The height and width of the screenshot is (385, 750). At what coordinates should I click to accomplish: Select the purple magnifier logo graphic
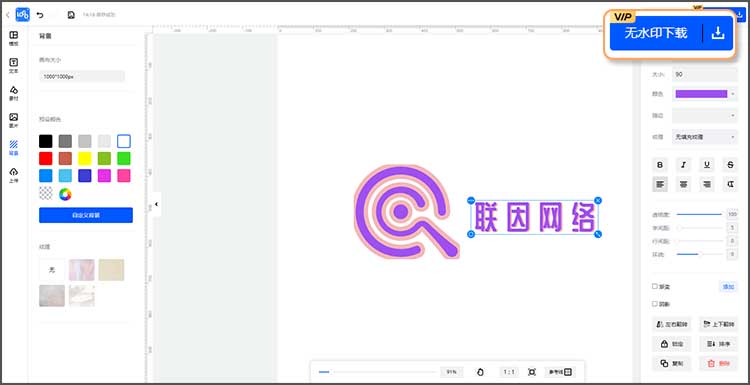(x=406, y=212)
